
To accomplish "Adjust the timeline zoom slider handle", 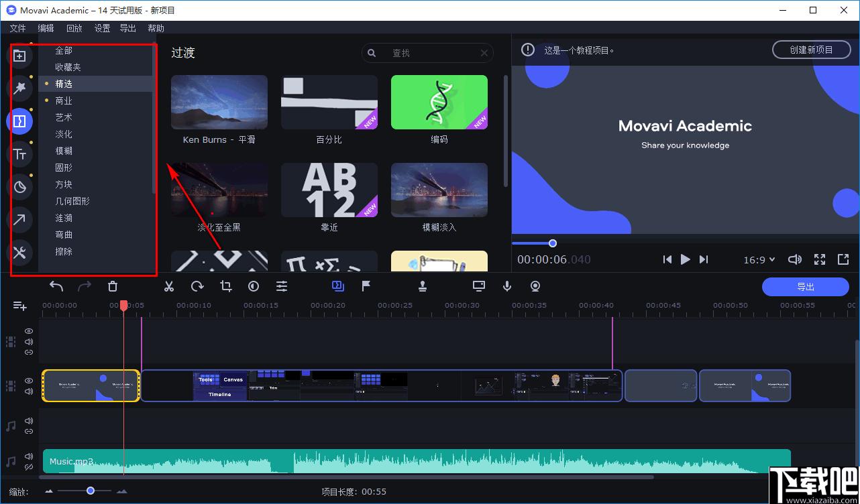I will (91, 491).
